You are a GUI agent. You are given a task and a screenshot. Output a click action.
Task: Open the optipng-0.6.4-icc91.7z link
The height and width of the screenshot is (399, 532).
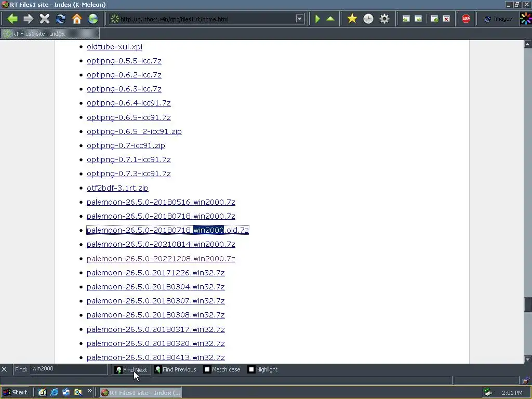[129, 103]
